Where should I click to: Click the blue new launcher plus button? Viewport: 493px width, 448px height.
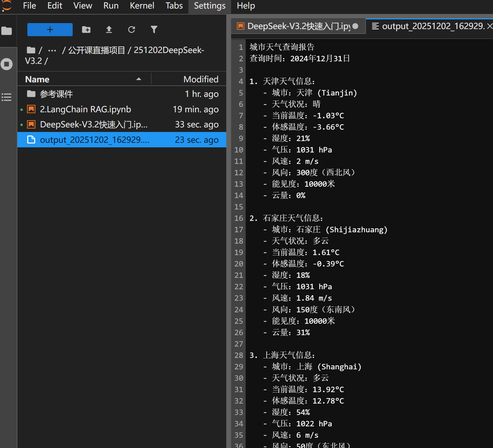click(50, 30)
